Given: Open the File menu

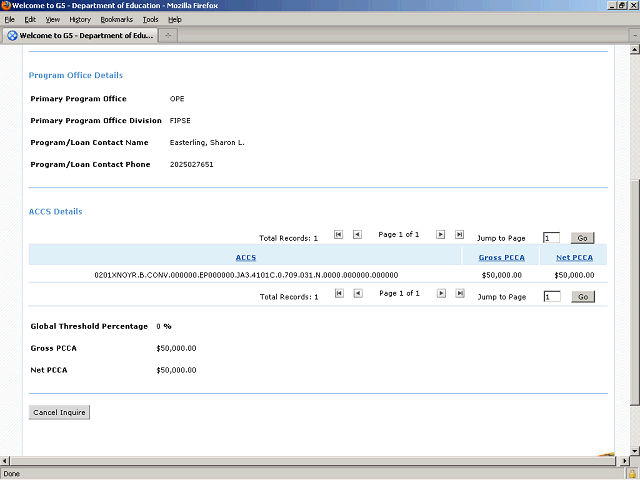Looking at the screenshot, I should click(9, 20).
